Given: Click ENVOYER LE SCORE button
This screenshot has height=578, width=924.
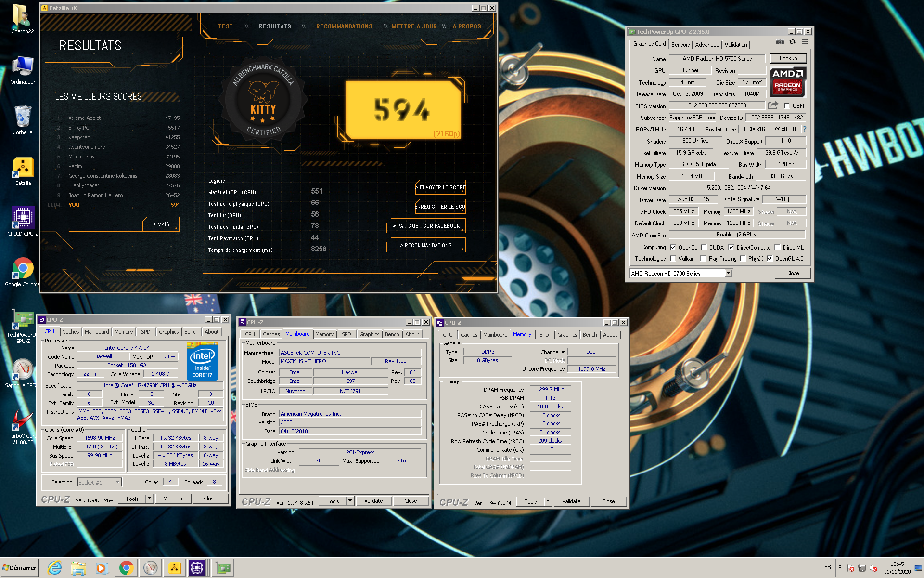Looking at the screenshot, I should click(x=440, y=187).
